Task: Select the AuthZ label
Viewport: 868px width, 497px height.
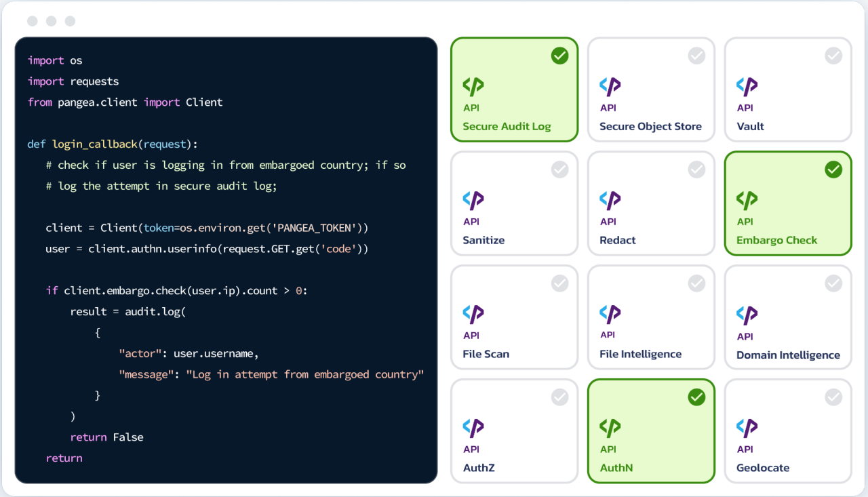Action: (479, 468)
